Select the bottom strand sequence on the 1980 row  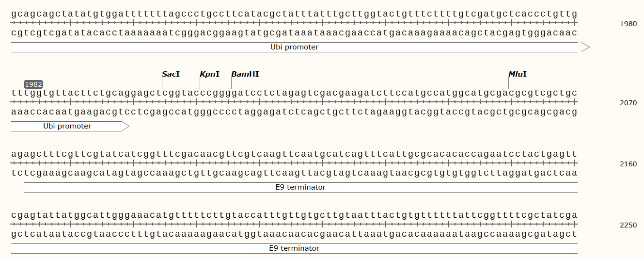294,32
